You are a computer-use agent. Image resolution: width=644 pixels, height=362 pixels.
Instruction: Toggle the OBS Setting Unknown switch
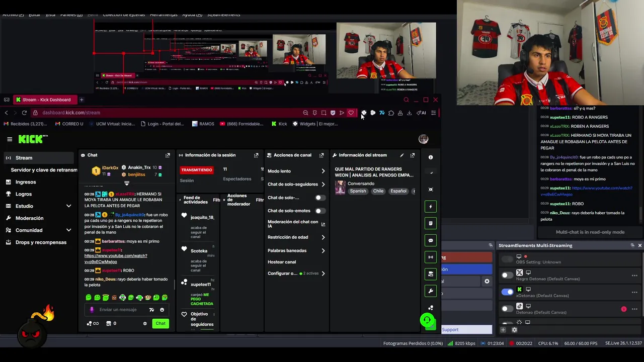[x=507, y=259]
